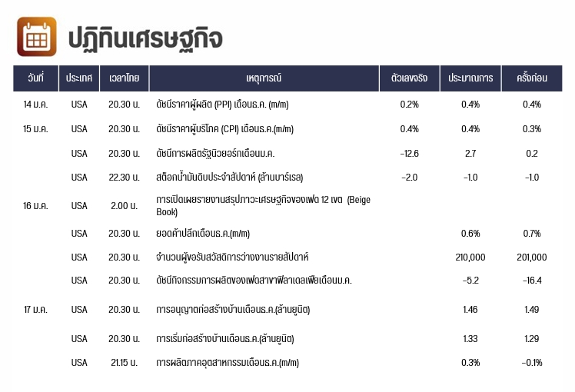Select the CPI event row text
Viewport: 575px width, 392px height.
[224, 129]
